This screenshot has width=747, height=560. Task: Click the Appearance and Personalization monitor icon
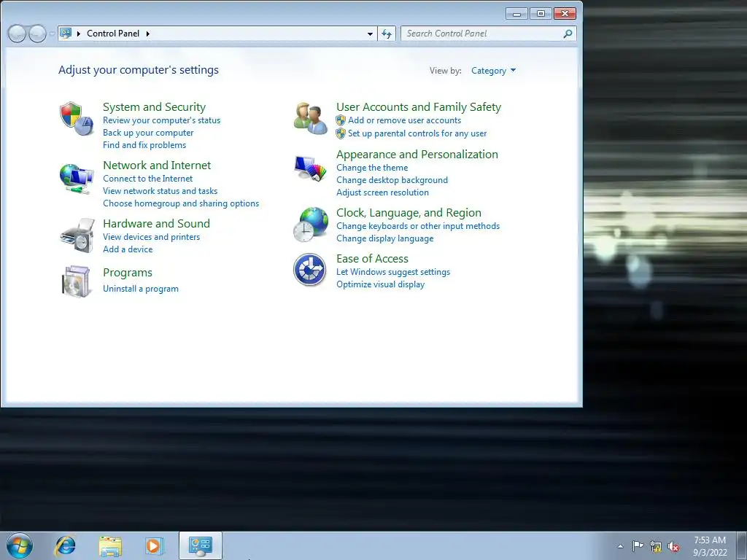coord(311,168)
